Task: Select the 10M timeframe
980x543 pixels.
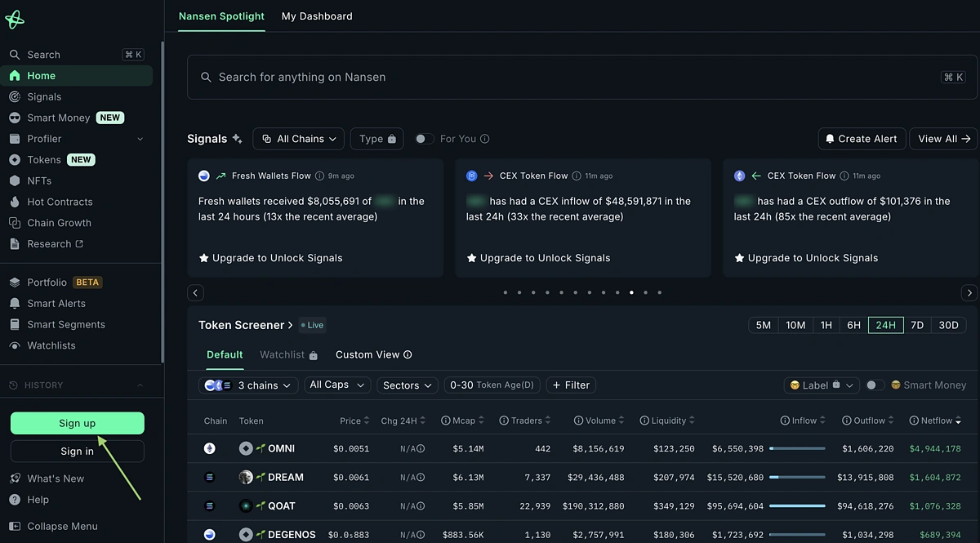Action: point(795,325)
